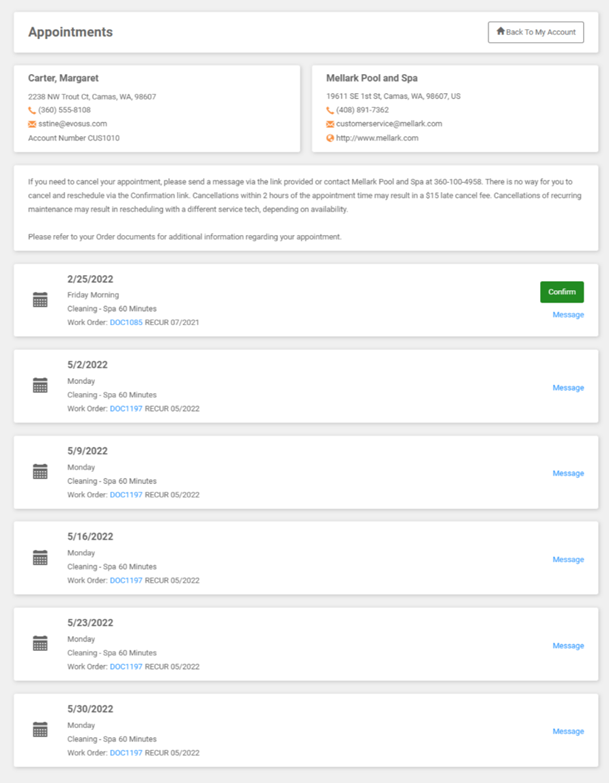Click the calendar icon for the 2/25/2022 appointment
This screenshot has height=783, width=609.
[40, 299]
